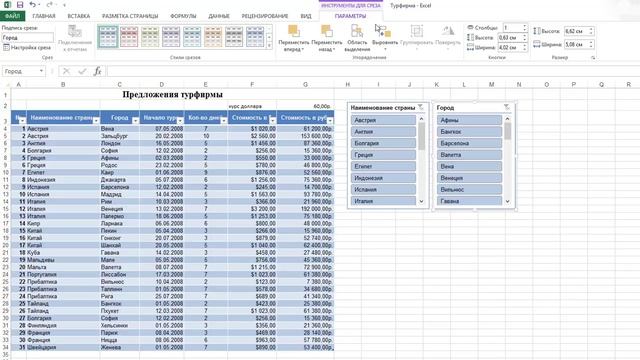
Task: Click cell containing Джакарта
Action: 120,180
